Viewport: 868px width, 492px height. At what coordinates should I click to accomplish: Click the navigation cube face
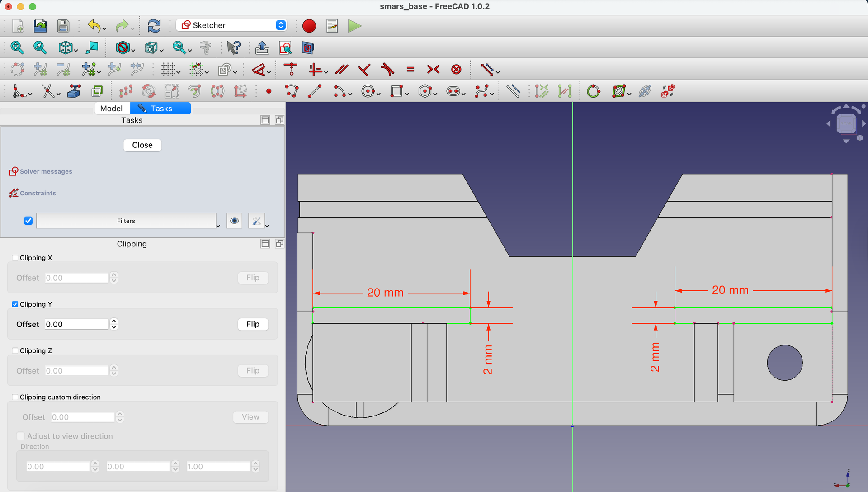846,123
